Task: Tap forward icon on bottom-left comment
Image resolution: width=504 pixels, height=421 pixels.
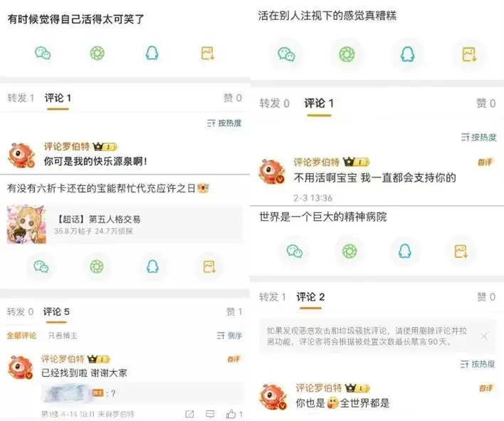Action: pyautogui.click(x=189, y=414)
